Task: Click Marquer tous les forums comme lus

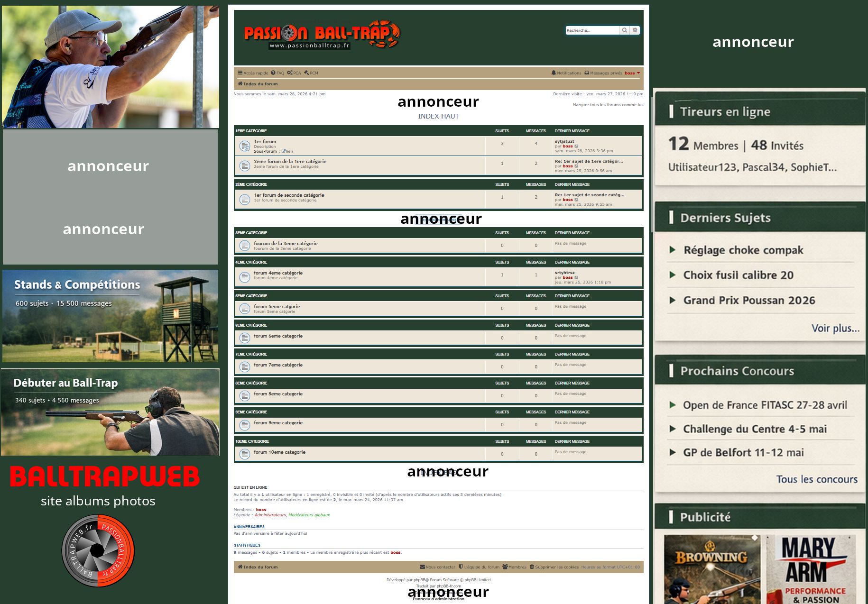Action: (x=608, y=105)
